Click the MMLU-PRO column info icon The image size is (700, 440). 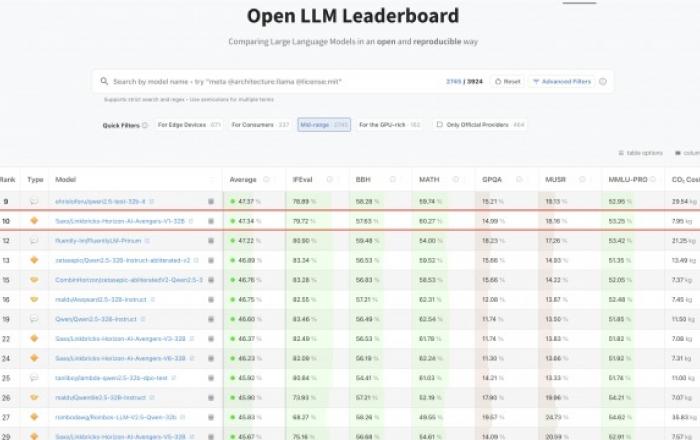point(653,179)
